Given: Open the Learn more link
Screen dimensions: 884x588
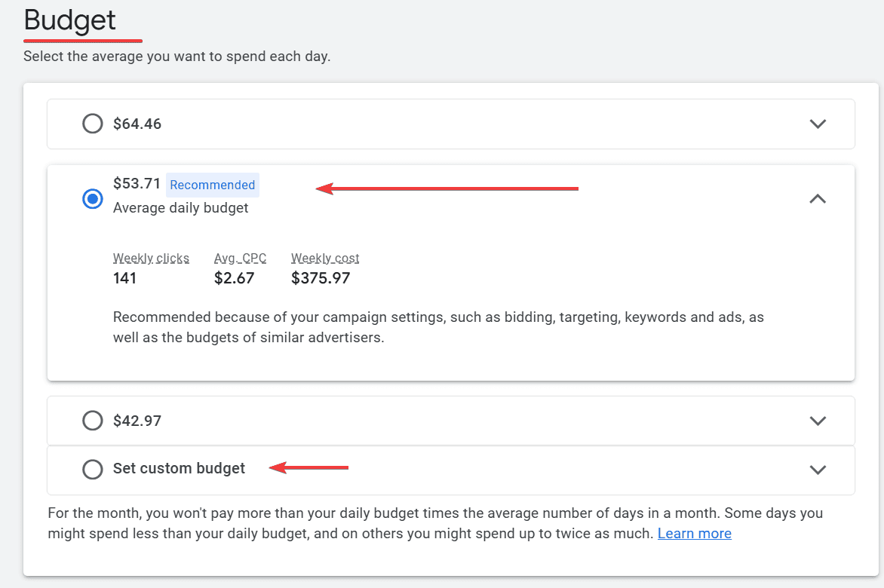Looking at the screenshot, I should point(694,534).
